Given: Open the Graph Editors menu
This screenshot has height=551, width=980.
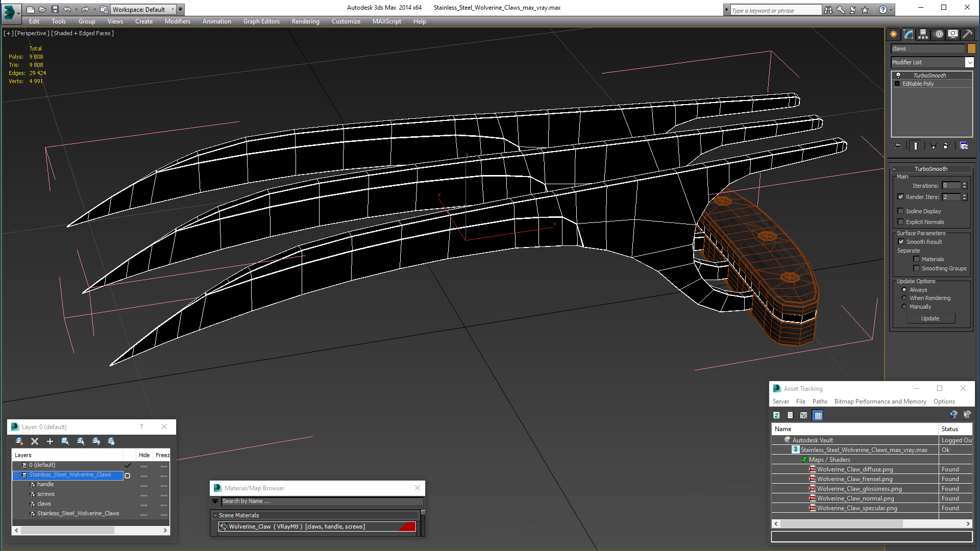Looking at the screenshot, I should (261, 21).
